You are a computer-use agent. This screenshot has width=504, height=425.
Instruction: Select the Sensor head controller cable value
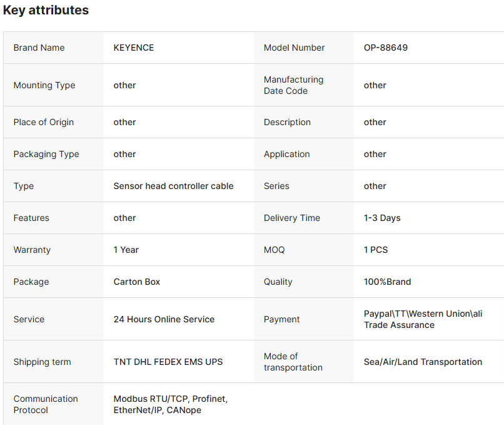coord(173,186)
